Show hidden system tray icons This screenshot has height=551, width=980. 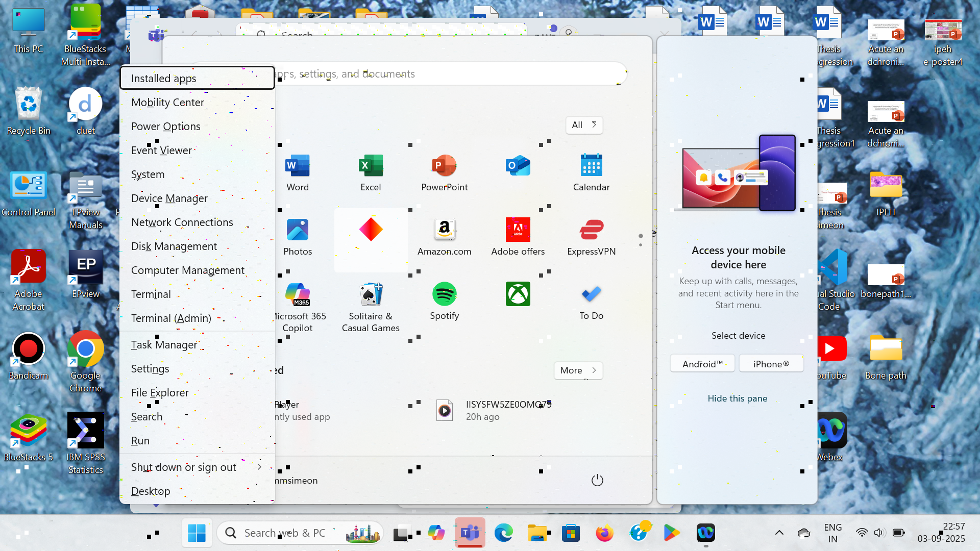[x=779, y=533]
